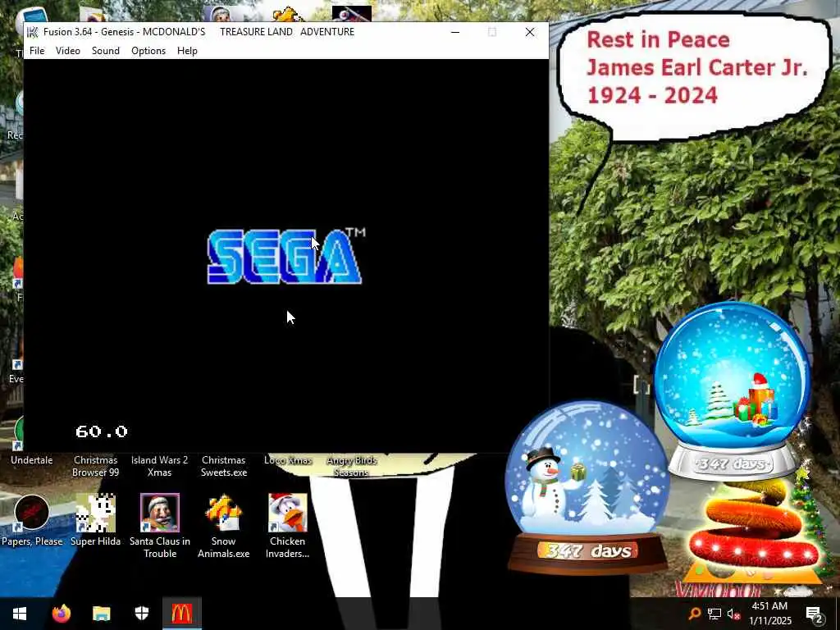
Task: Launch Firefox from the taskbar
Action: (61, 614)
